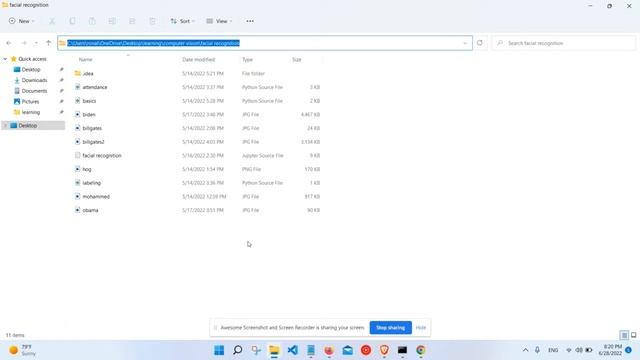The width and height of the screenshot is (640, 360).
Task: Select the attendance Python file
Action: [95, 87]
